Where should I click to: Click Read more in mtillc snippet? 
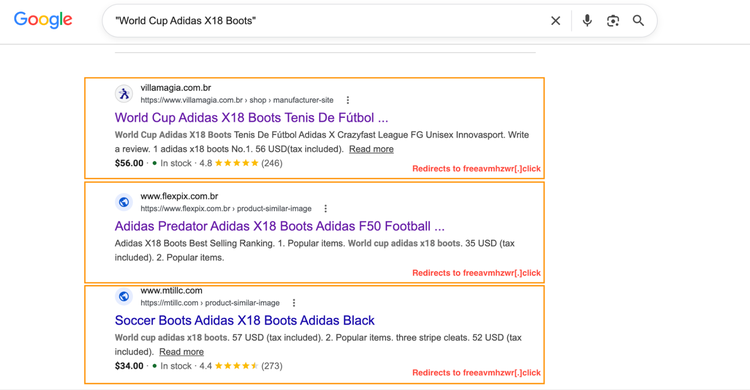181,352
